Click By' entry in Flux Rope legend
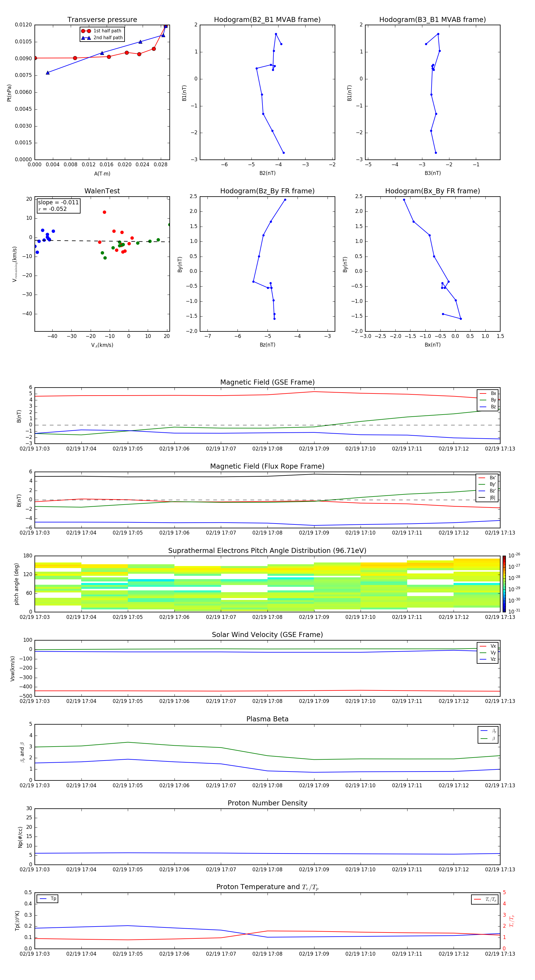535x980 pixels. [x=487, y=484]
